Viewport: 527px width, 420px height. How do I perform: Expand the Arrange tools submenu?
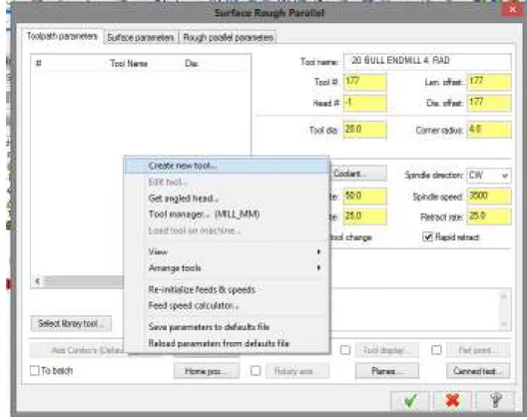pos(226,267)
